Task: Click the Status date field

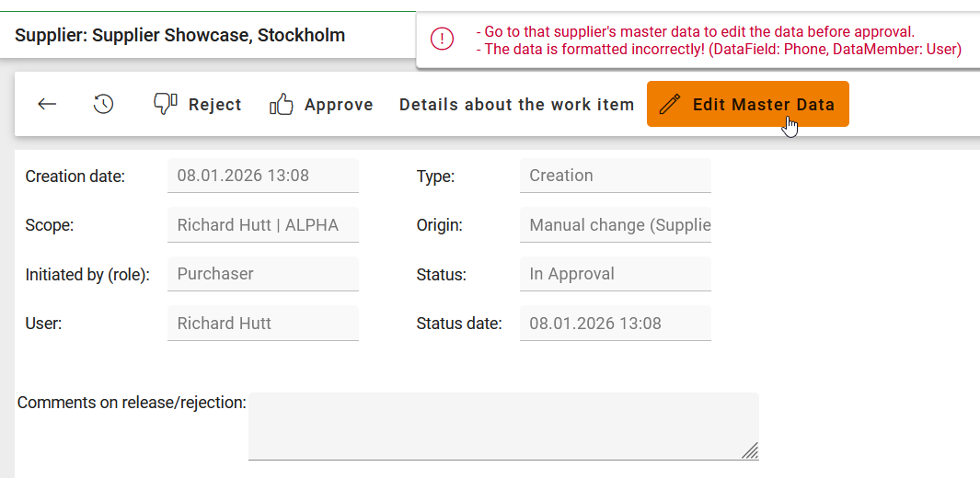Action: 615,324
